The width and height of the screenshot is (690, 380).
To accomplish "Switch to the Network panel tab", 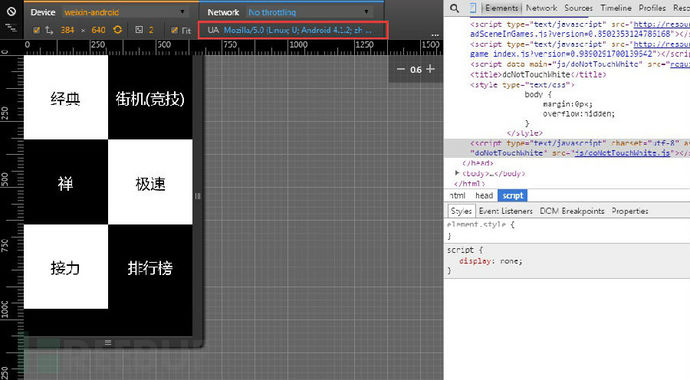I will (541, 8).
